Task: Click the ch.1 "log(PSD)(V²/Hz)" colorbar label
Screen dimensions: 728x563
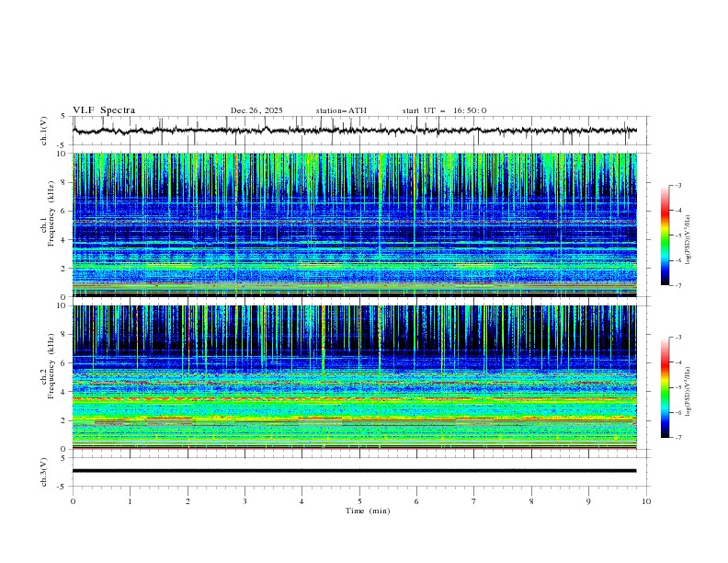Action: (688, 240)
